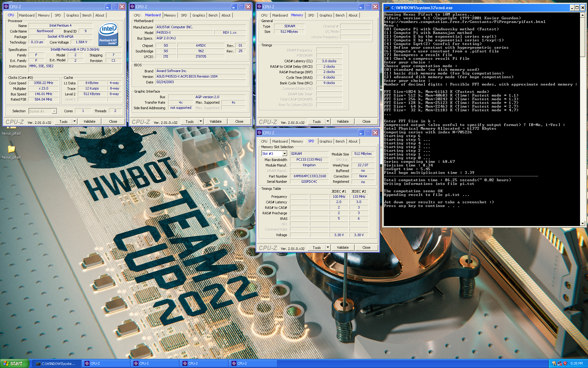Activate the last CPU-Z taskbar button

click(253, 363)
